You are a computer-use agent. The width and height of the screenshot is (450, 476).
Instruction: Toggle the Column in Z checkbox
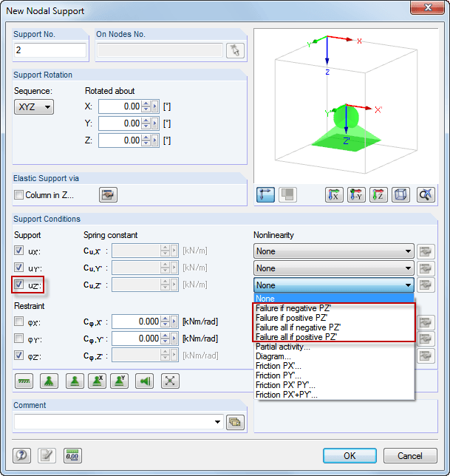coord(18,194)
